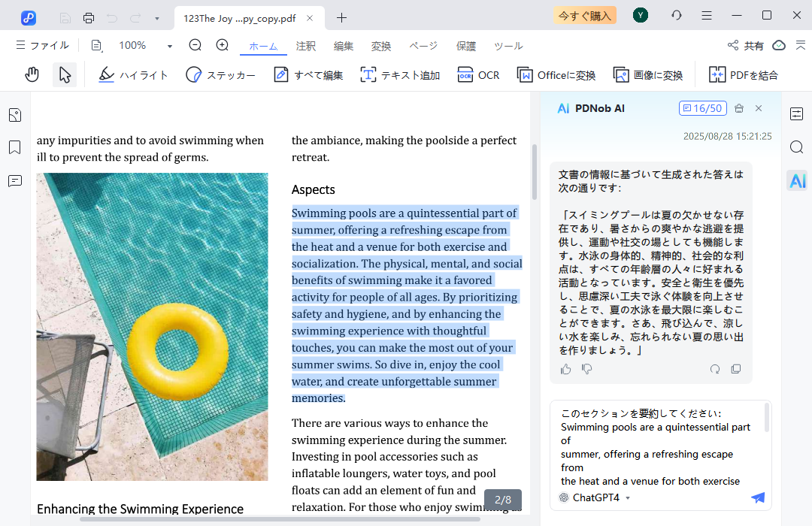Screen dimensions: 812x526
Task: Click the search icon in right sidebar
Action: coord(797,147)
